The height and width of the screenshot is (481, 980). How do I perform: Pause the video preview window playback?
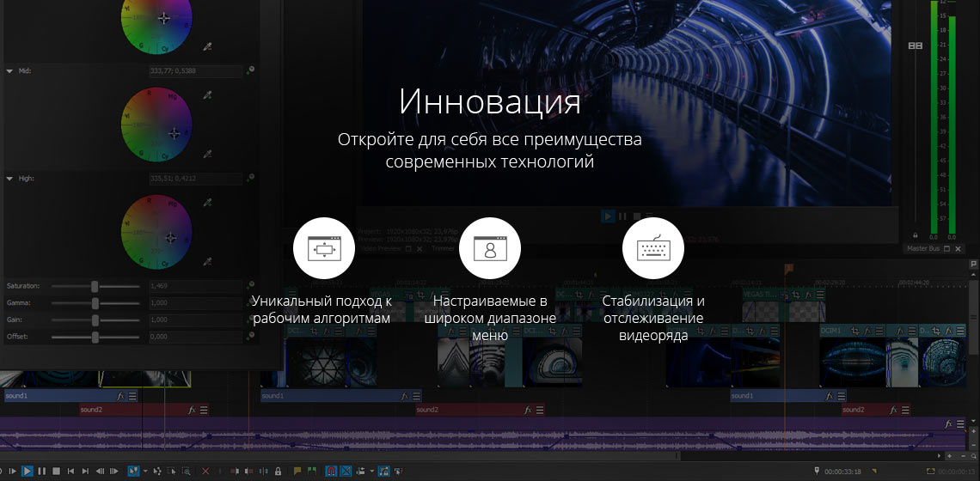(x=622, y=216)
